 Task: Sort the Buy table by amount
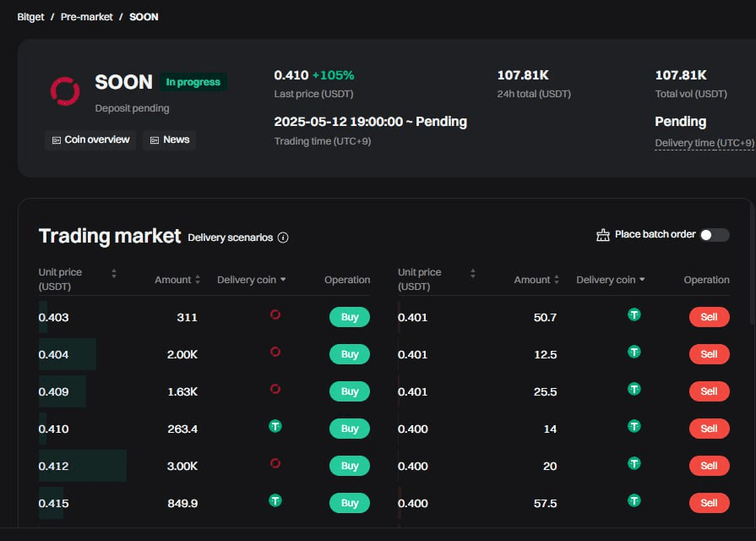[x=198, y=280]
